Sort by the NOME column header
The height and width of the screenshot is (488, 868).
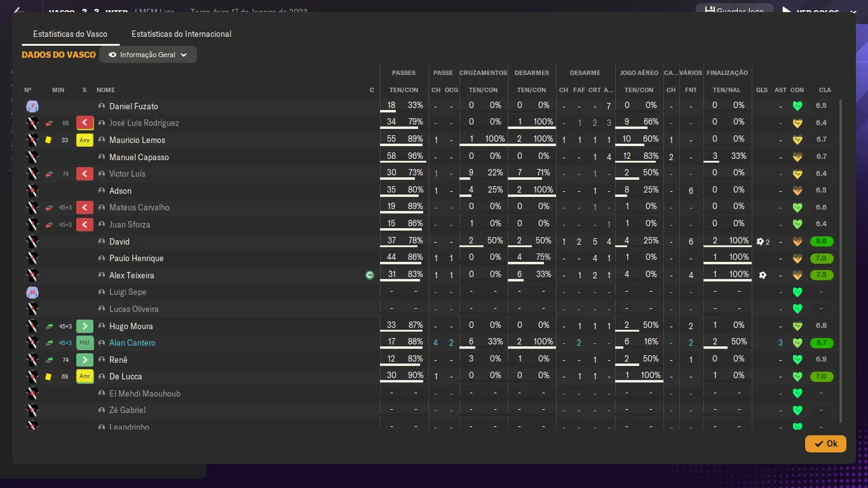[x=105, y=90]
